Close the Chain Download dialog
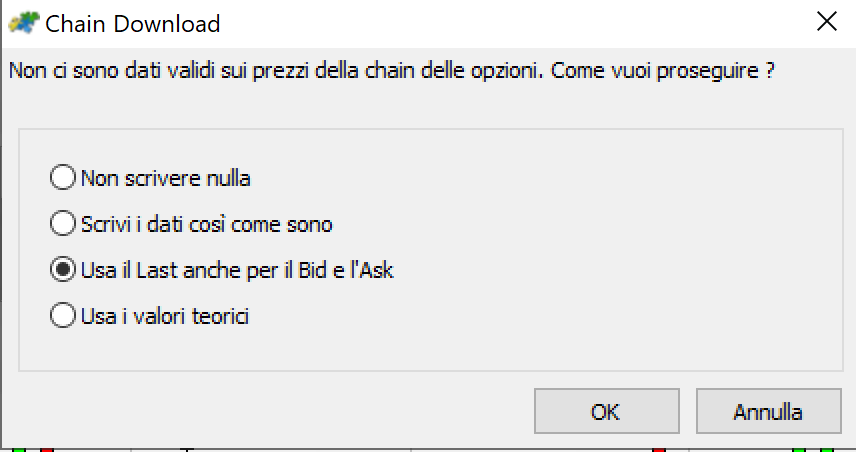Viewport: 856px width, 452px height. pyautogui.click(x=827, y=22)
